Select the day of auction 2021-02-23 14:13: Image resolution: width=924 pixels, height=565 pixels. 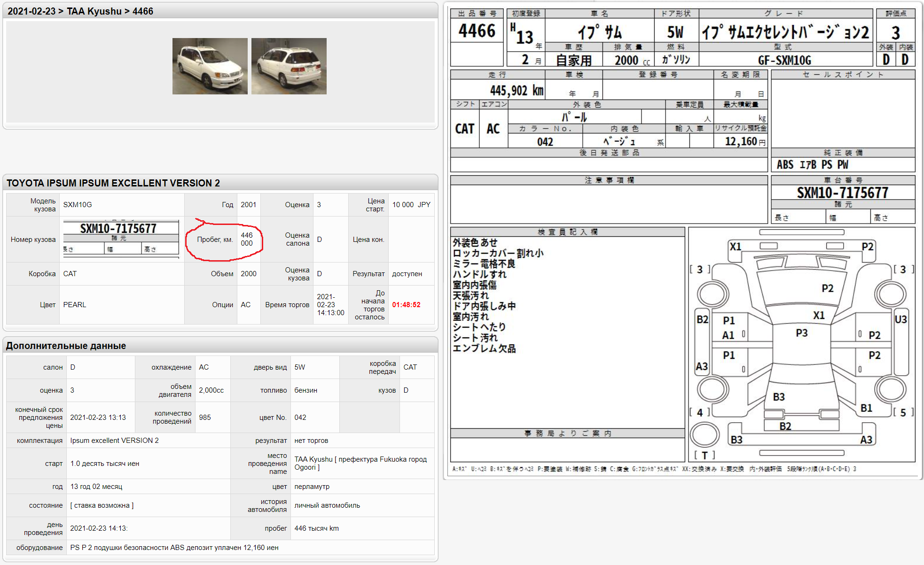point(99,528)
